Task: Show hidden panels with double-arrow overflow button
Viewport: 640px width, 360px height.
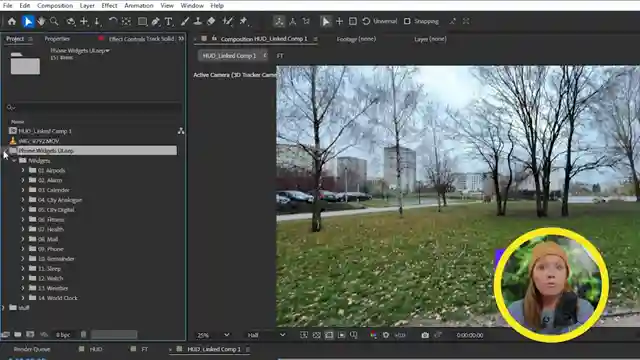Action: click(x=181, y=39)
